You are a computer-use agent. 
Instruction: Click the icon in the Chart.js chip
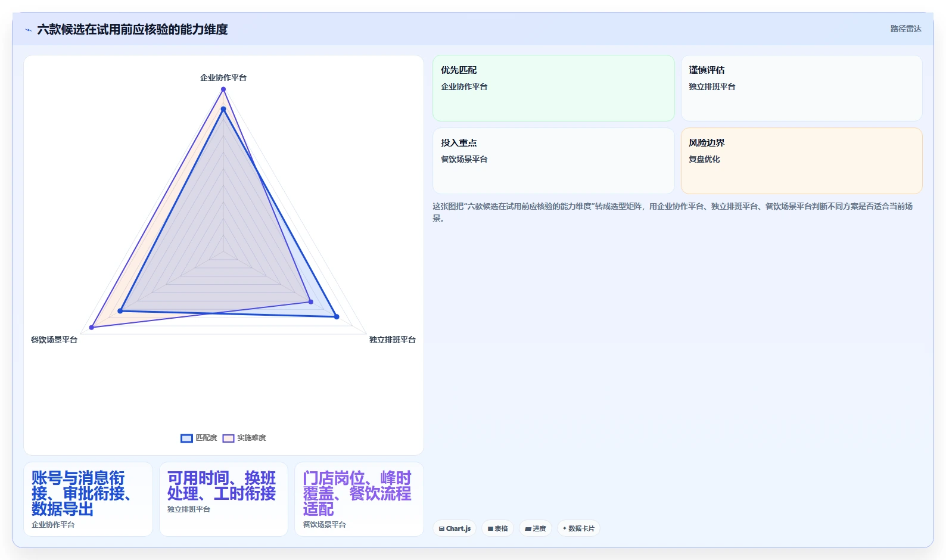point(441,529)
